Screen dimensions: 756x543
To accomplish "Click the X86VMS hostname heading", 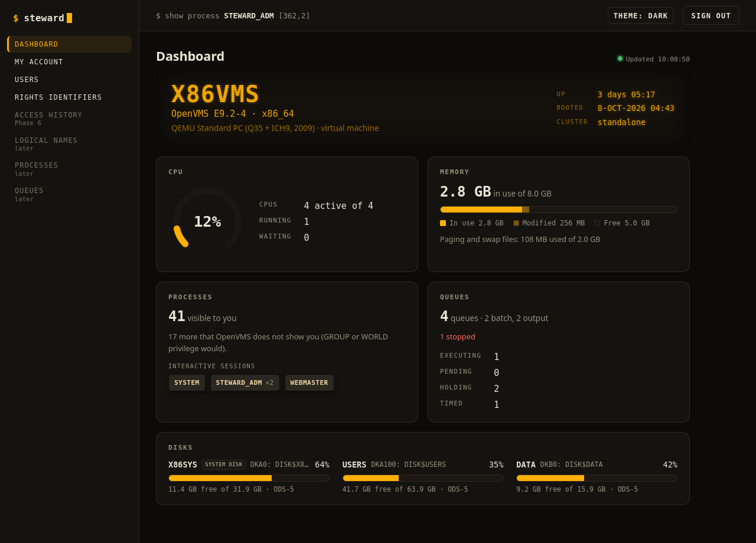I will click(x=216, y=94).
